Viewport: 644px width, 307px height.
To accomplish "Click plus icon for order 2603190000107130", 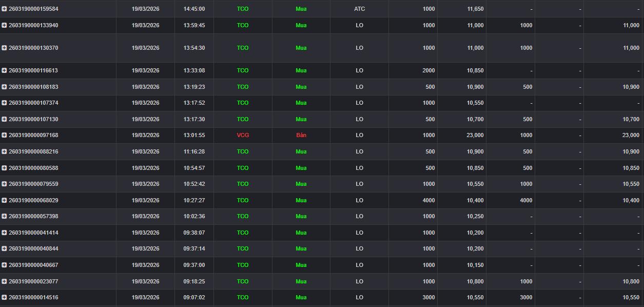I will [x=4, y=119].
